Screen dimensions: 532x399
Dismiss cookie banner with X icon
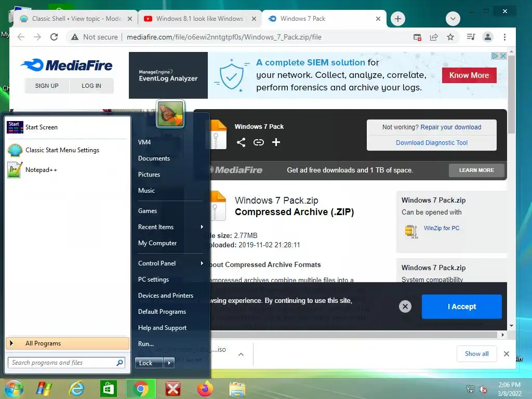pos(405,307)
